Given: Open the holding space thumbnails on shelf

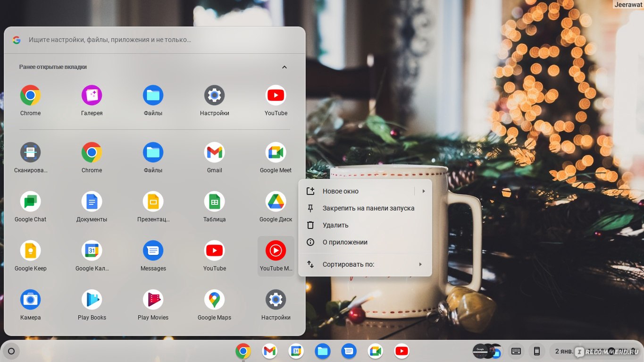Looking at the screenshot, I should click(487, 351).
